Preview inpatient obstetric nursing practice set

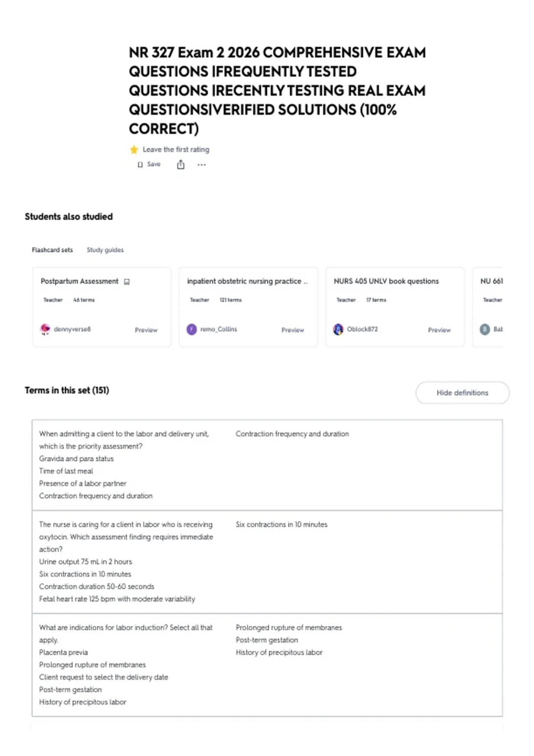click(292, 330)
